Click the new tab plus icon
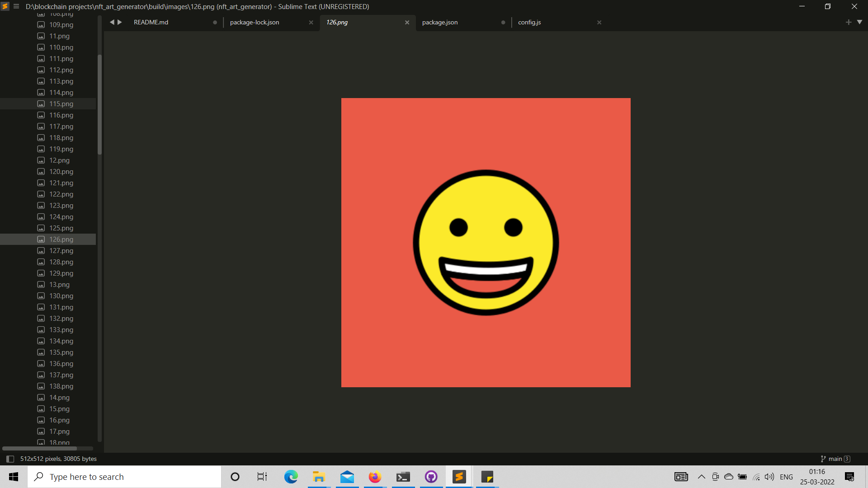The width and height of the screenshot is (868, 488). click(848, 22)
